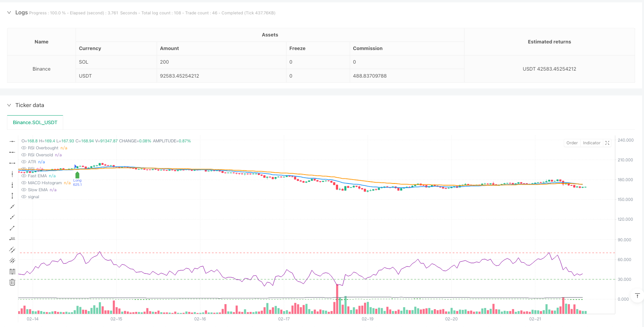Viewport: 644px width, 327px height.
Task: Click the trash icon to remove drawings
Action: [12, 282]
